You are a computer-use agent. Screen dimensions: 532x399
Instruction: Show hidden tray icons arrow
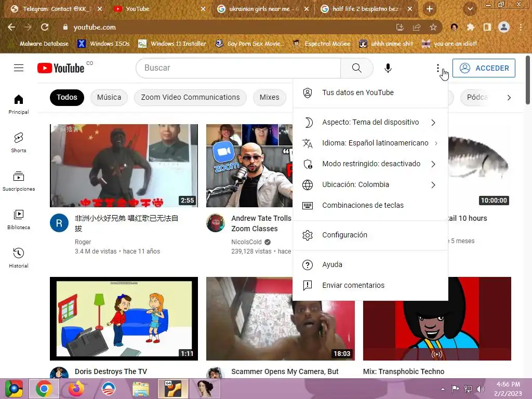tap(443, 389)
